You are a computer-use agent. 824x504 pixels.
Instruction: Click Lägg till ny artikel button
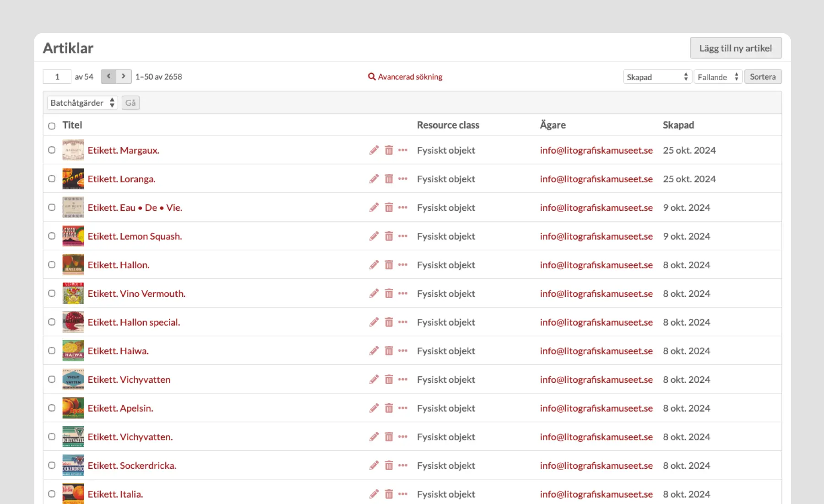pyautogui.click(x=735, y=48)
